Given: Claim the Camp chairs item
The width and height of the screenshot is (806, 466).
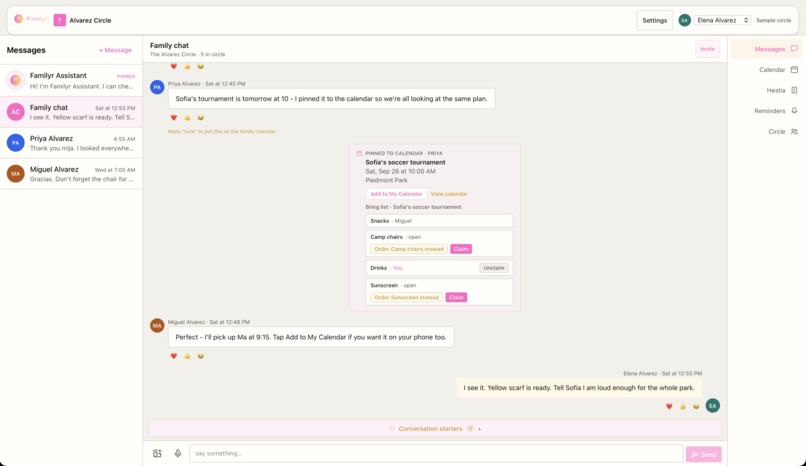Looking at the screenshot, I should (x=461, y=249).
